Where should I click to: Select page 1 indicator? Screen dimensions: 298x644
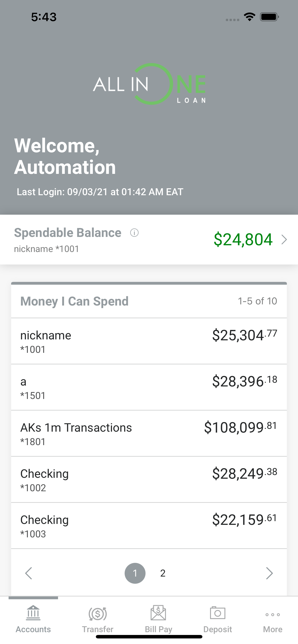pyautogui.click(x=135, y=573)
